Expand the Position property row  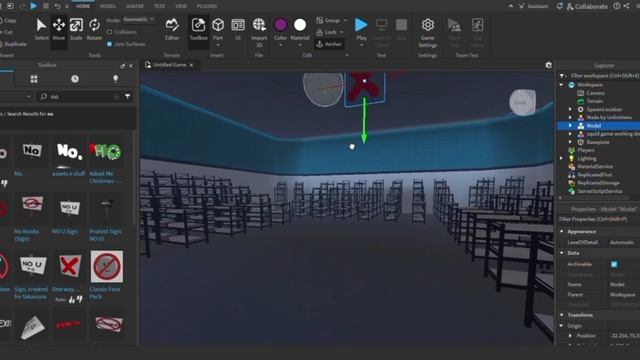[x=570, y=336]
